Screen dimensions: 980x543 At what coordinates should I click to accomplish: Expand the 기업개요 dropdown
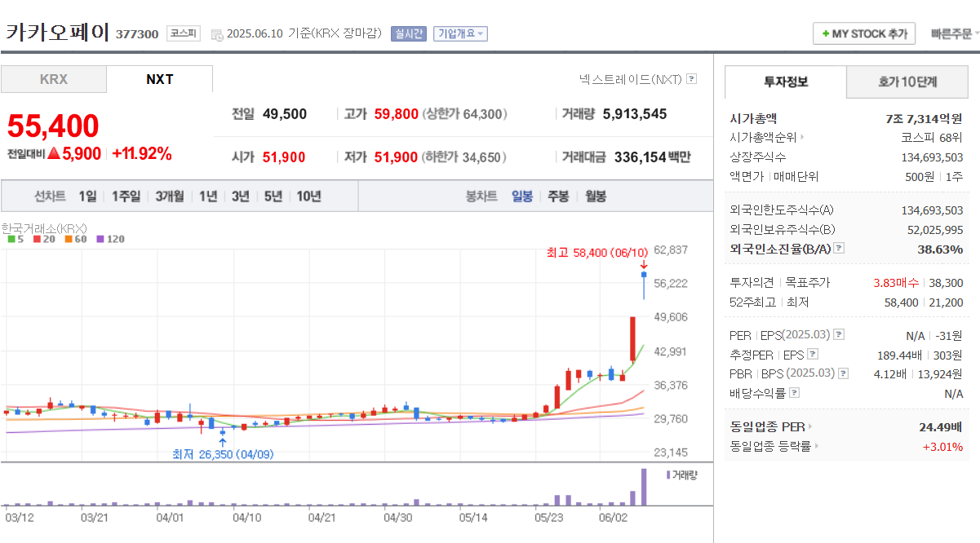460,33
